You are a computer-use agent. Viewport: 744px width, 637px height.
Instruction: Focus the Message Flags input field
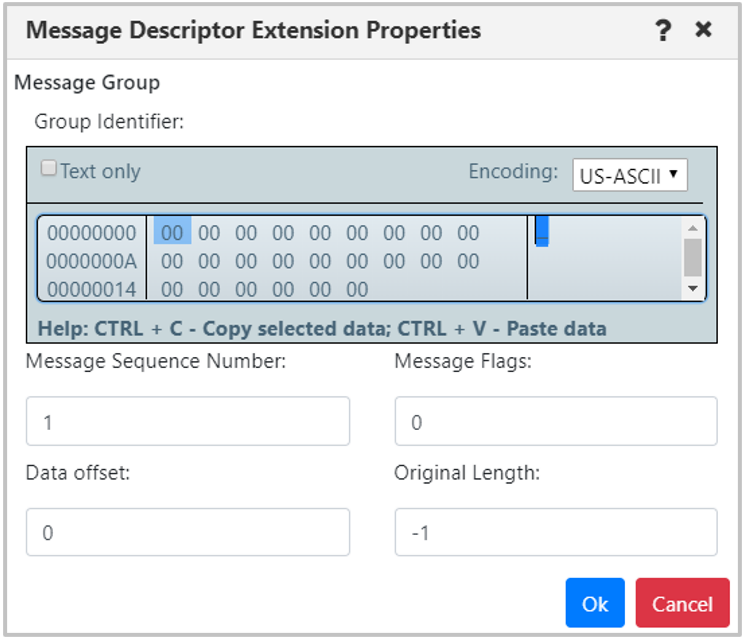point(556,422)
